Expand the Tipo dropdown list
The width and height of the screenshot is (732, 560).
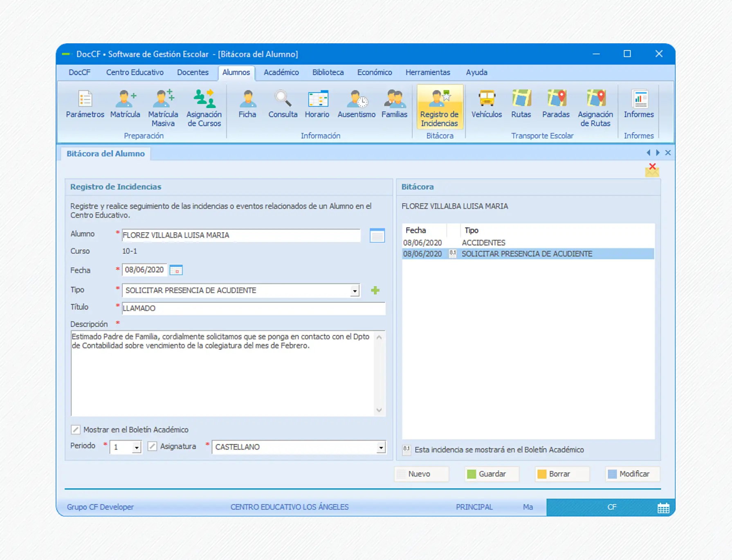pyautogui.click(x=355, y=291)
